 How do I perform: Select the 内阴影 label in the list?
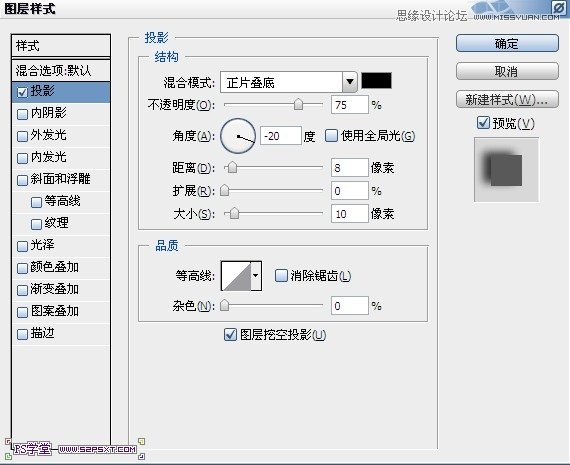48,113
